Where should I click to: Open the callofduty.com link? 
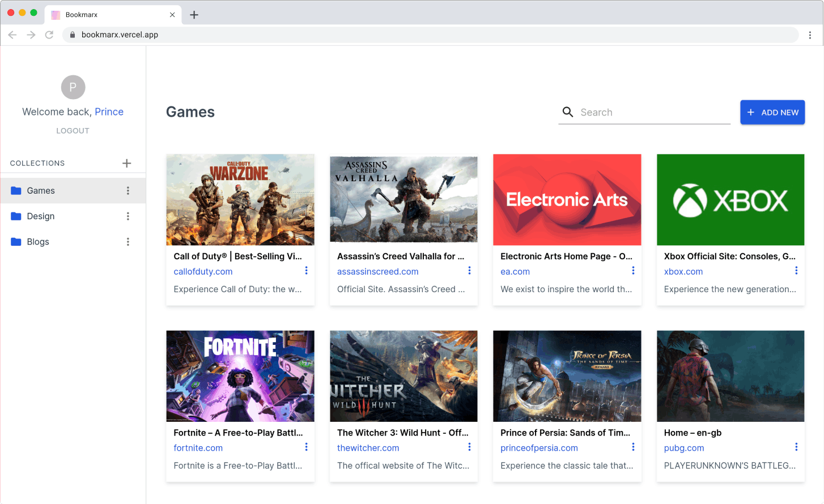point(203,272)
